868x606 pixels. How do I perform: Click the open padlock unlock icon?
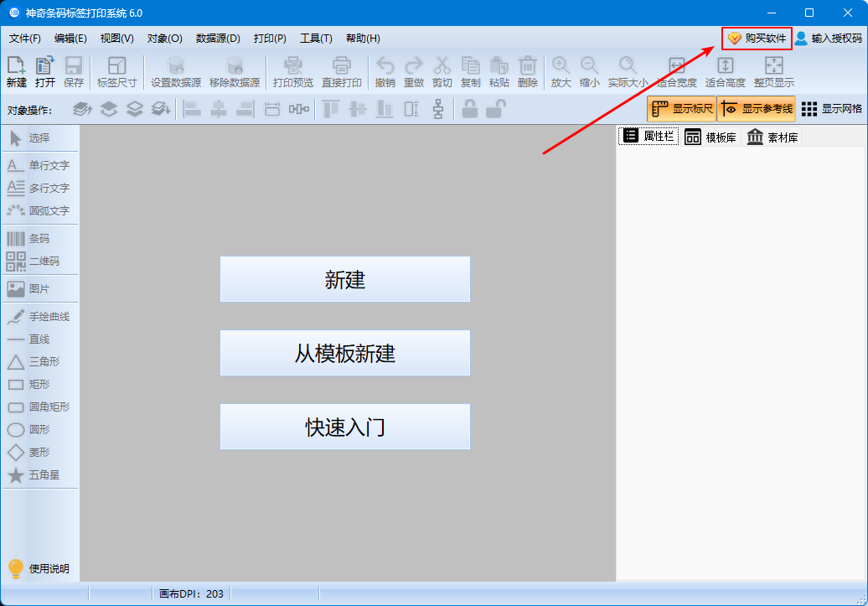click(x=496, y=109)
